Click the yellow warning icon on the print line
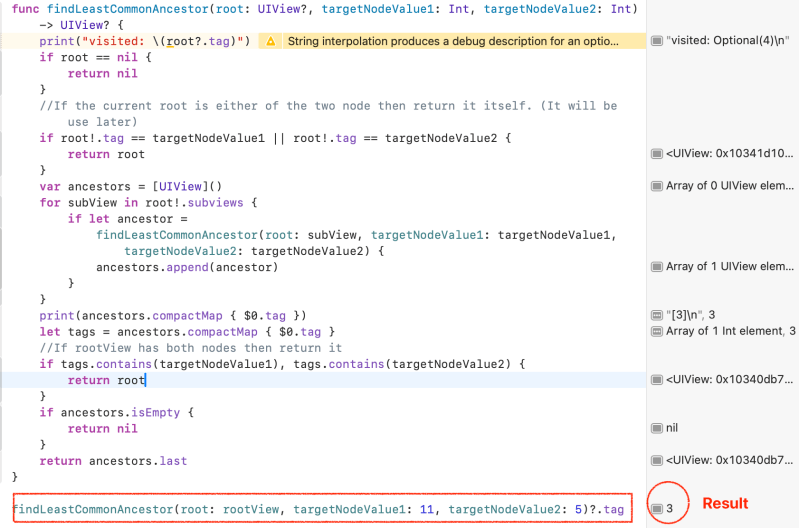This screenshot has height=528, width=799. [270, 42]
